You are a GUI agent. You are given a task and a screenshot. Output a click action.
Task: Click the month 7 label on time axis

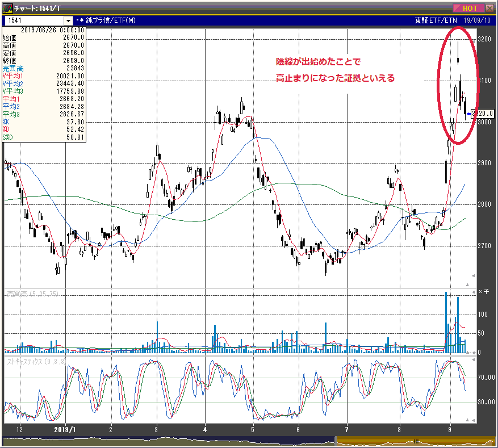pyautogui.click(x=347, y=430)
